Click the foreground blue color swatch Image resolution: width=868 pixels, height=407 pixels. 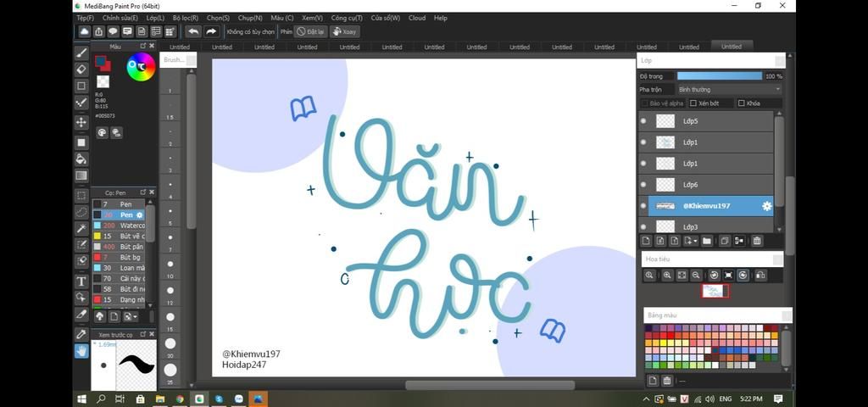[x=100, y=61]
